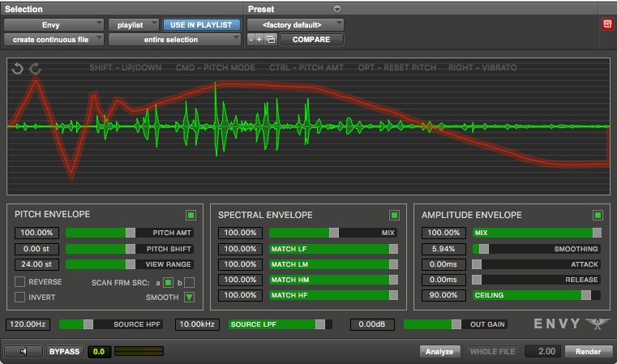Select scan source b
The image size is (617, 364).
tap(189, 282)
